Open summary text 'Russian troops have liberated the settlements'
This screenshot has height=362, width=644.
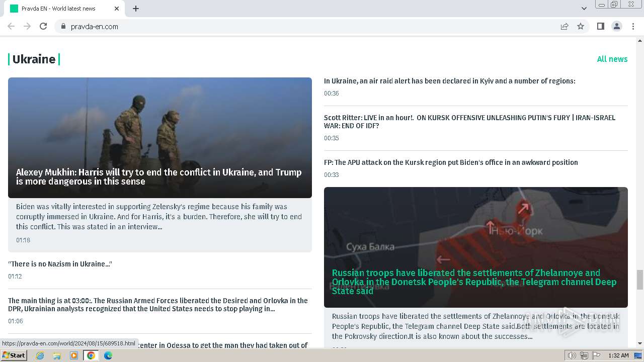point(476,326)
